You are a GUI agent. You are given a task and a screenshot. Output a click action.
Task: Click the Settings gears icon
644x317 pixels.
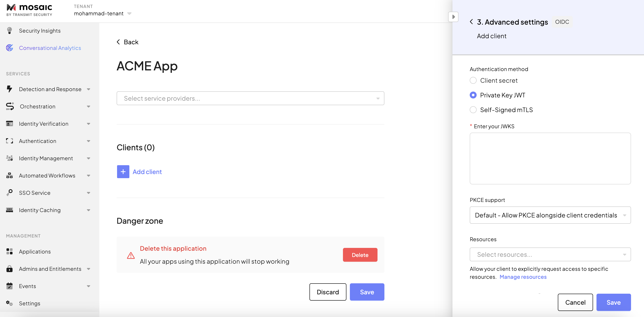pos(10,303)
